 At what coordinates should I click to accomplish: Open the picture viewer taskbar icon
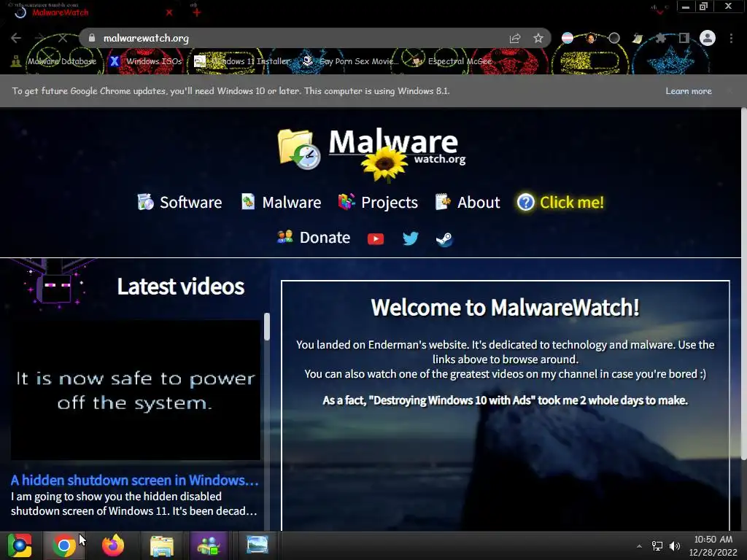[x=258, y=545]
